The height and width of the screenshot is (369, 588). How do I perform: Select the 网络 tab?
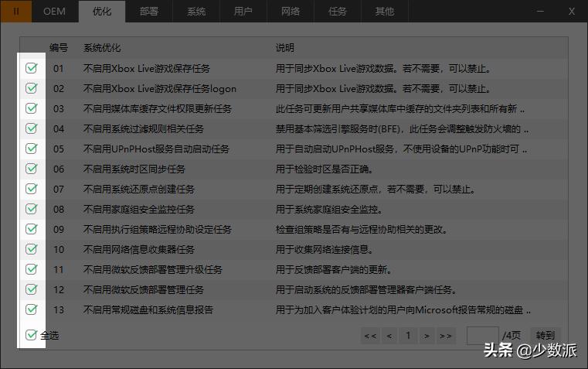[291, 12]
